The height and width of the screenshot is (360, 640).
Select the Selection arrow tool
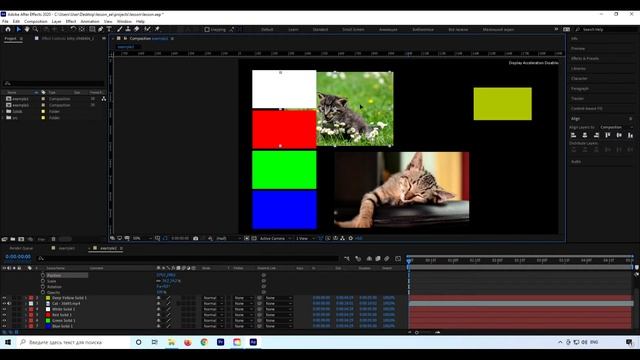pyautogui.click(x=18, y=29)
